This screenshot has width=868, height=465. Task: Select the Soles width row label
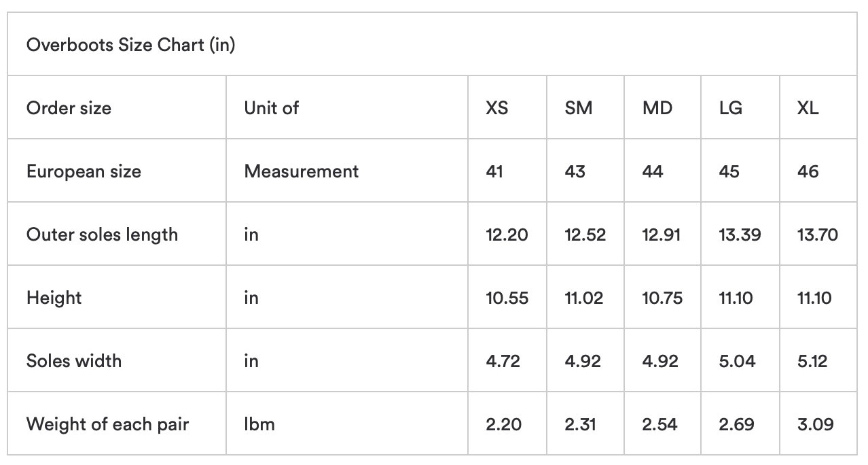coord(74,360)
